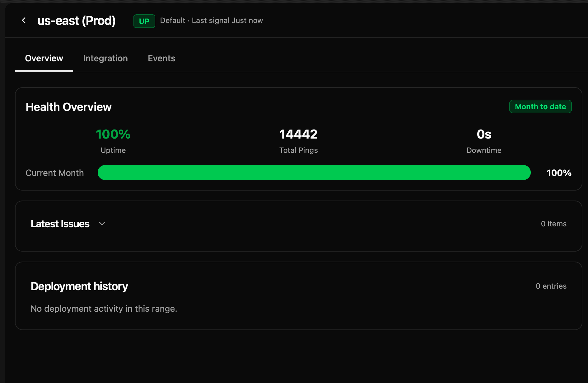Click the Latest Issues heading

[x=60, y=224]
